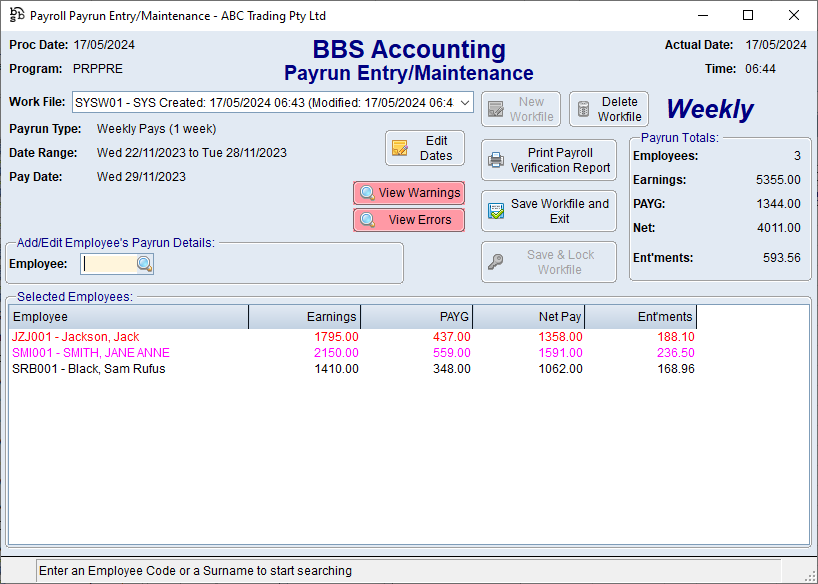Focus the Employee code input field
The height and width of the screenshot is (584, 818).
click(x=108, y=264)
